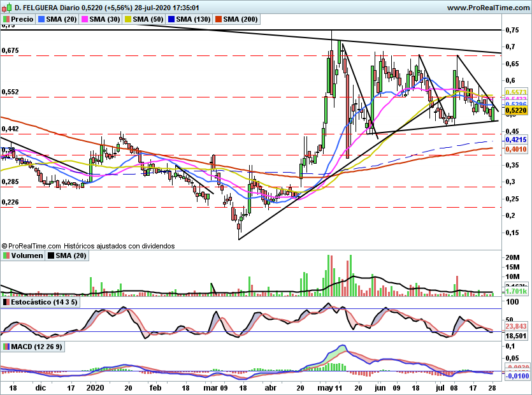Open the Precio legend label
This screenshot has height=395, width=532.
tap(22, 19)
